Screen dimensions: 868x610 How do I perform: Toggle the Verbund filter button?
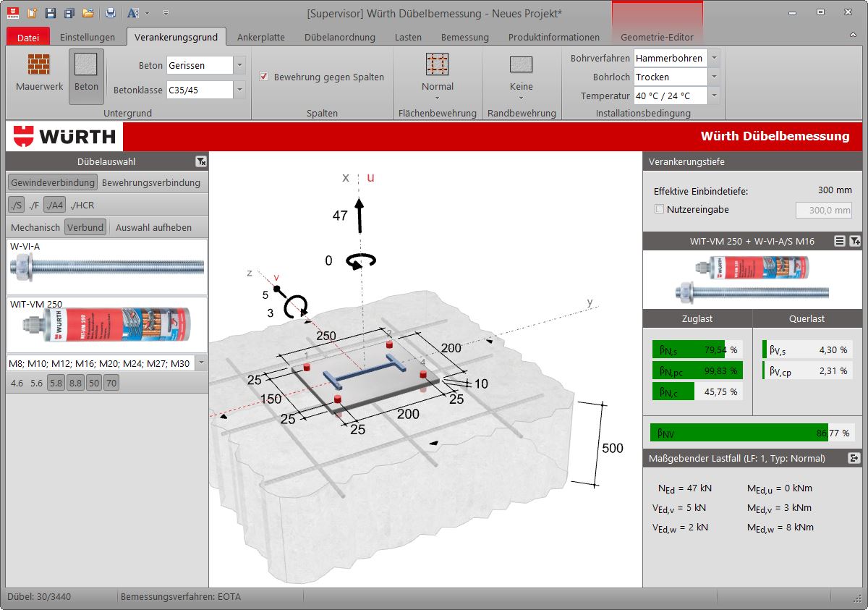point(85,226)
